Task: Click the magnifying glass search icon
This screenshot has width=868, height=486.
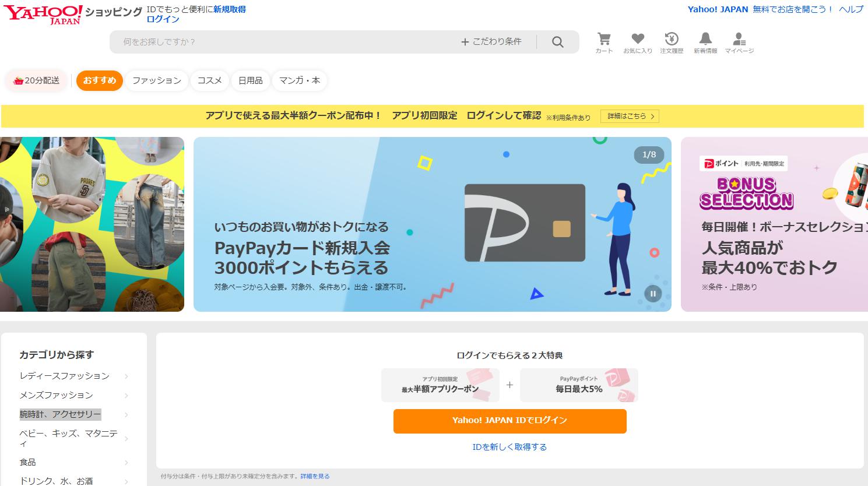Action: click(558, 42)
